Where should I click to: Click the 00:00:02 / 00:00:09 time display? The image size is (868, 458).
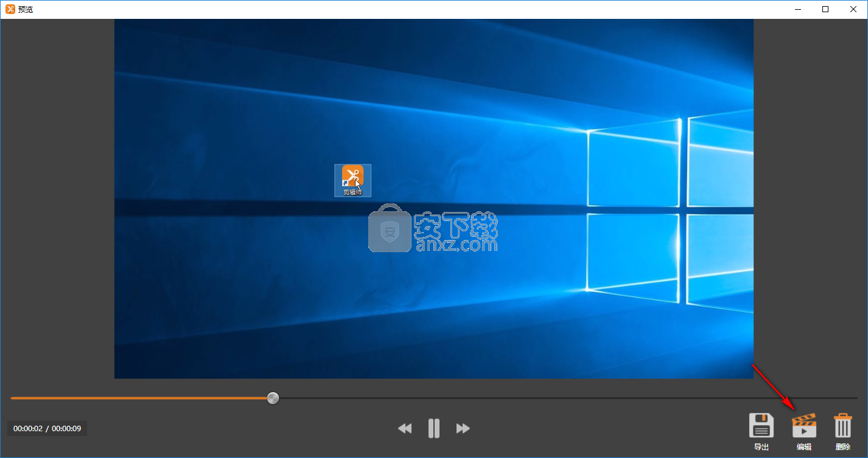point(47,428)
